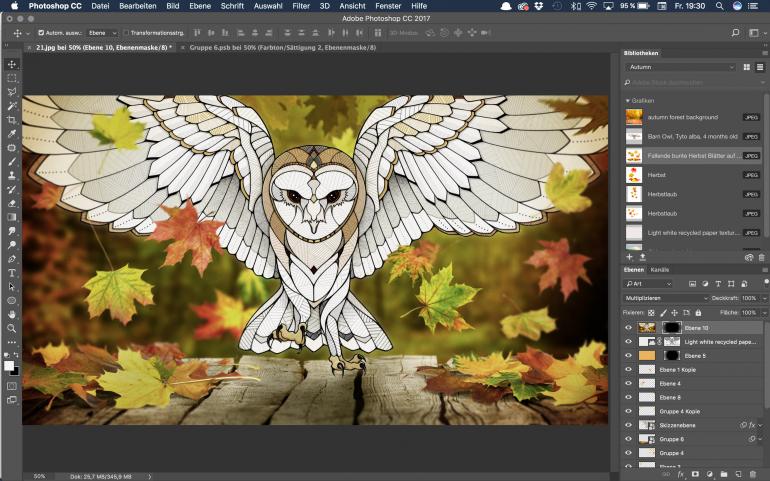Open the Deckkraft opacity dropdown arrow

(764, 298)
